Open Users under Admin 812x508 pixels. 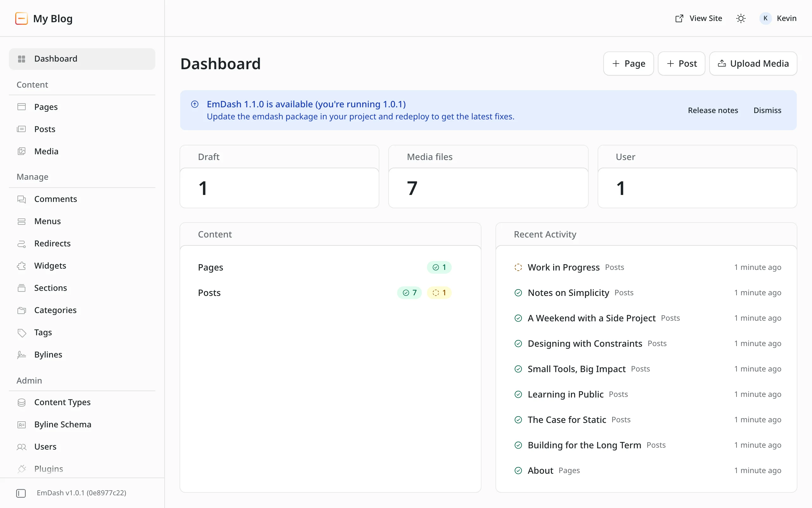point(82,447)
